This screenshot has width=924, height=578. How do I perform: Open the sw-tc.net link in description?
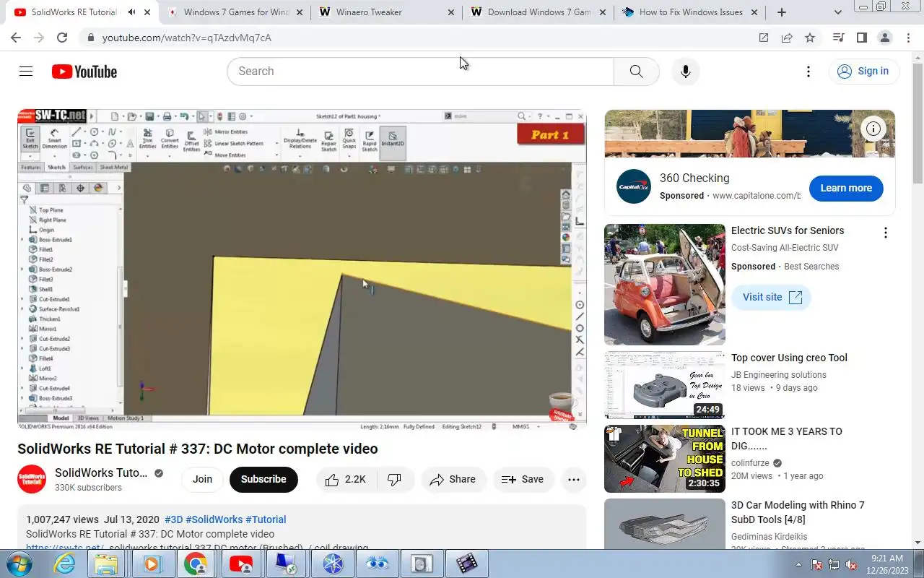click(x=65, y=548)
